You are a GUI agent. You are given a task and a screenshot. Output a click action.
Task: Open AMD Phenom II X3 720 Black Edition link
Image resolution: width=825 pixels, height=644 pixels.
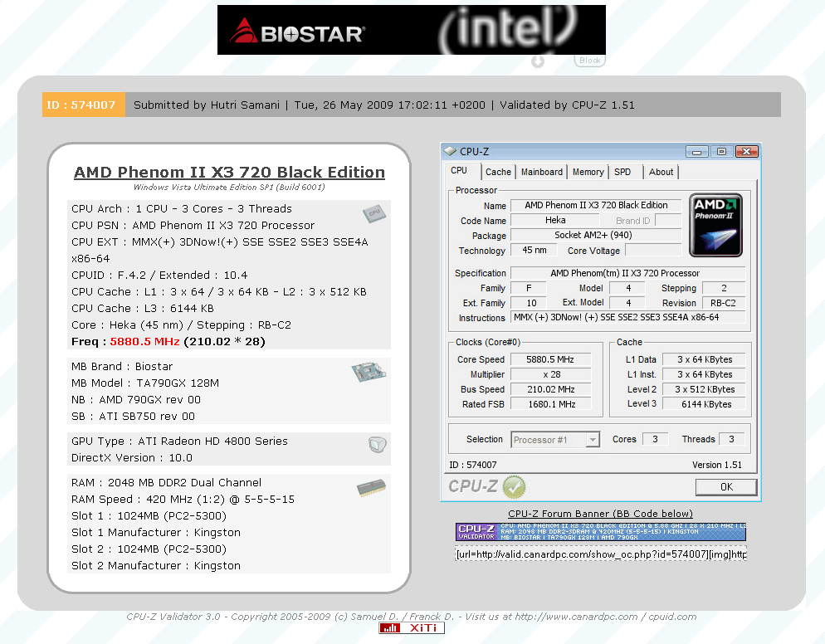pyautogui.click(x=229, y=173)
